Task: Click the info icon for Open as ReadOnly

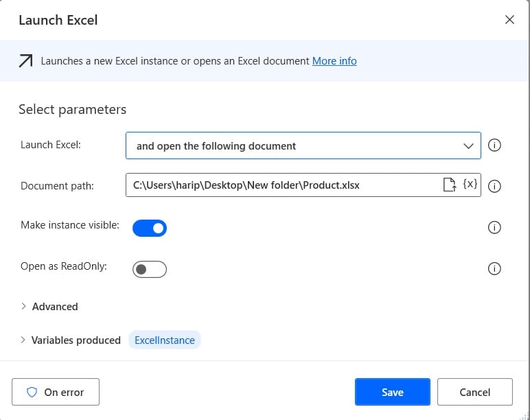Action: 494,268
